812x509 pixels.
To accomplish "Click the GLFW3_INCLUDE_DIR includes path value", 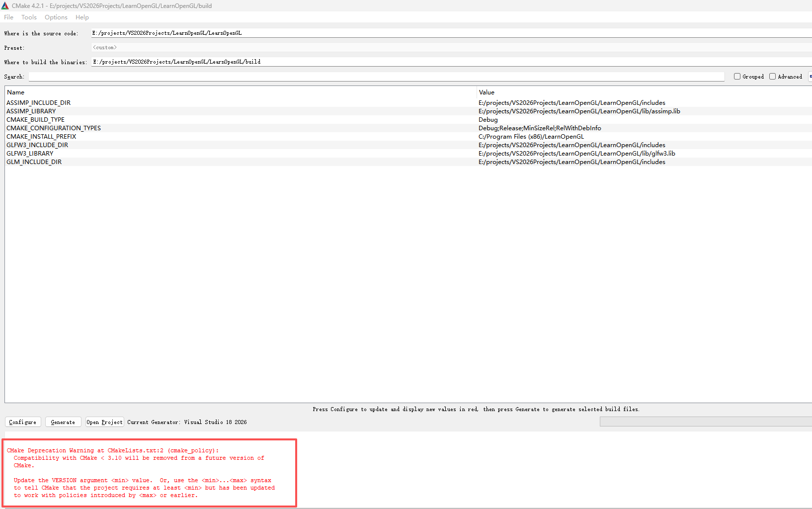I will (x=572, y=145).
